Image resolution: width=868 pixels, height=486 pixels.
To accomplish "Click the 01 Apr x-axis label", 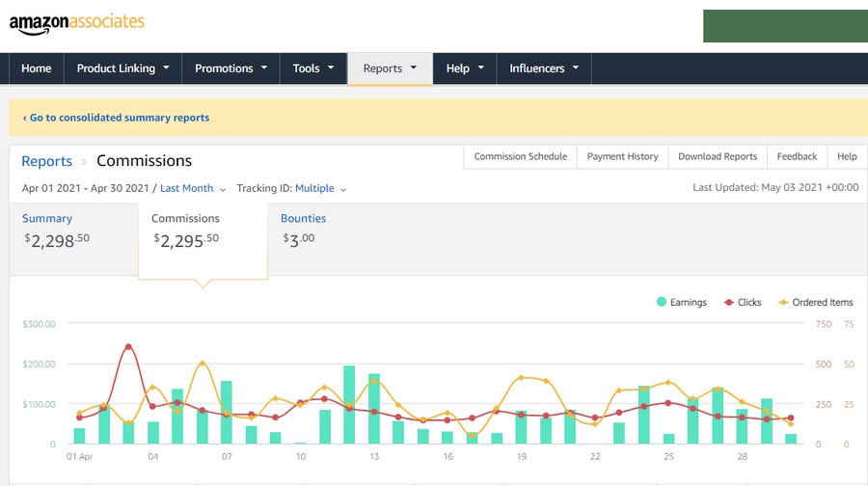I will coord(79,457).
